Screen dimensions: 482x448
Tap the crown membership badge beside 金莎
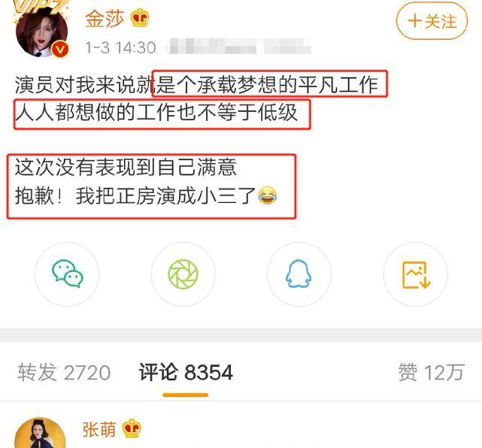coord(140,18)
